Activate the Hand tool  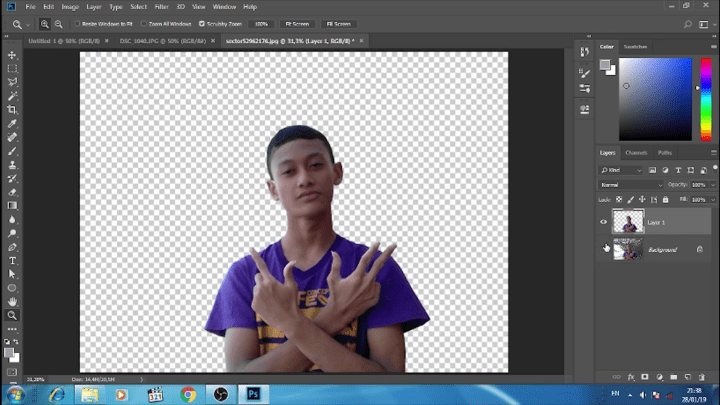tap(12, 301)
